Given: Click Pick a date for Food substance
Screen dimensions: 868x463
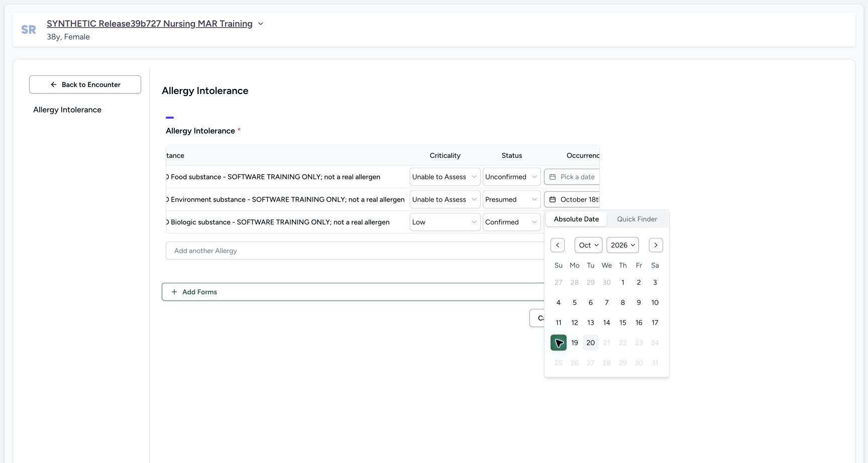Looking at the screenshot, I should tap(572, 177).
